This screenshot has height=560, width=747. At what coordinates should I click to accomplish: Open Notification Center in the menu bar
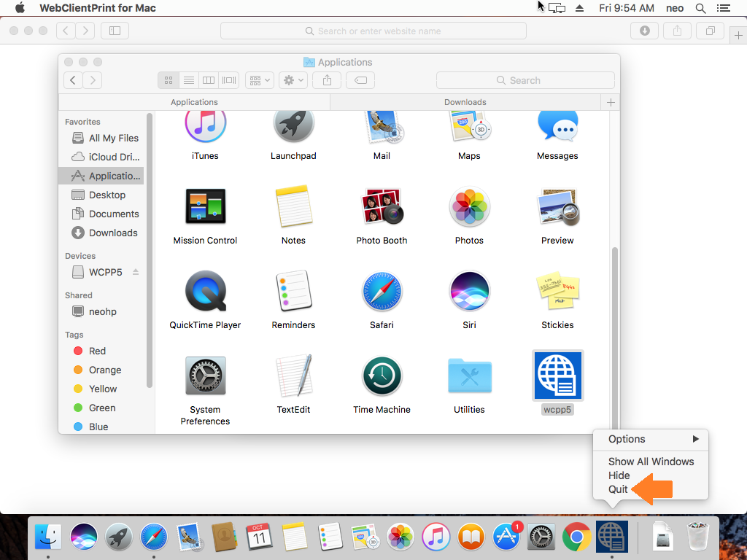click(x=724, y=8)
